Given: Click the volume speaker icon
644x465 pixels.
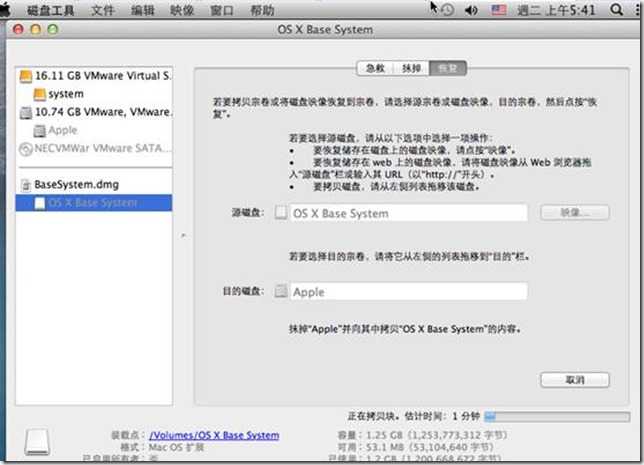Looking at the screenshot, I should (471, 9).
